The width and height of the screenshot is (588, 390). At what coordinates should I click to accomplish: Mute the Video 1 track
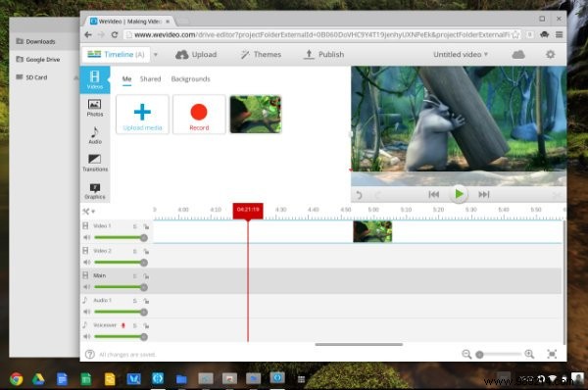point(86,237)
